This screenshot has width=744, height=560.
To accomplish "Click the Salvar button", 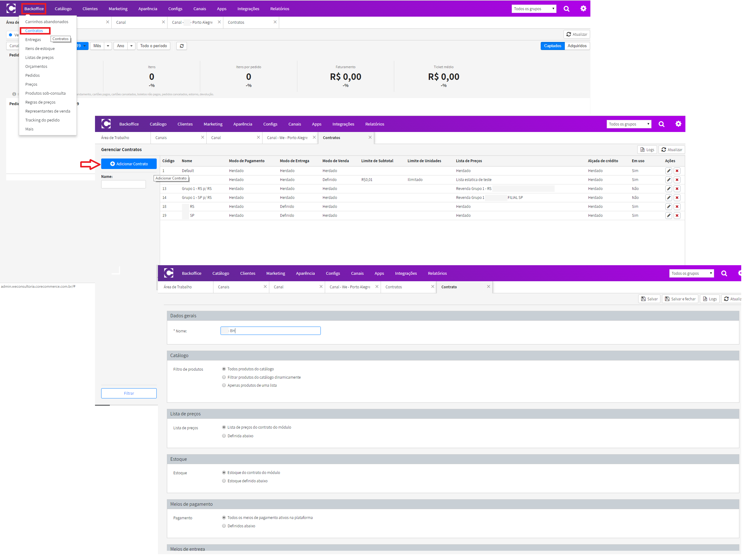I will pos(649,299).
